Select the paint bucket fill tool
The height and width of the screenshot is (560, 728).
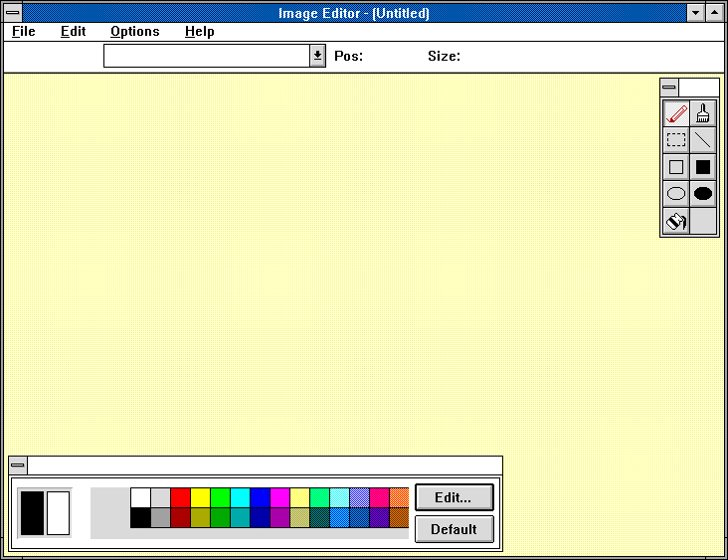point(676,221)
